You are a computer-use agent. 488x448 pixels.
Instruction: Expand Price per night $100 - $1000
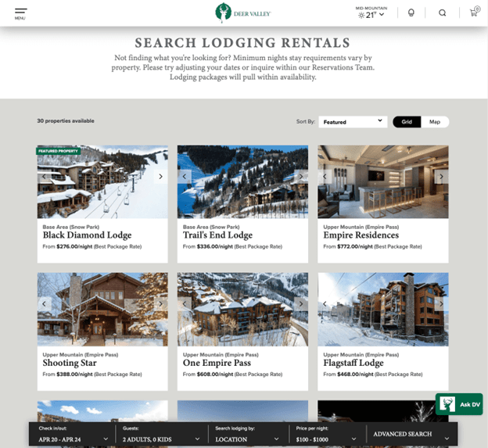[x=326, y=434]
